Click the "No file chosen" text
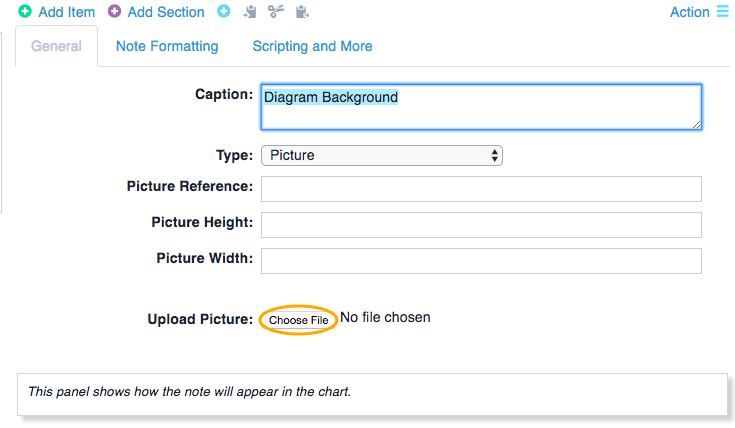 tap(385, 317)
